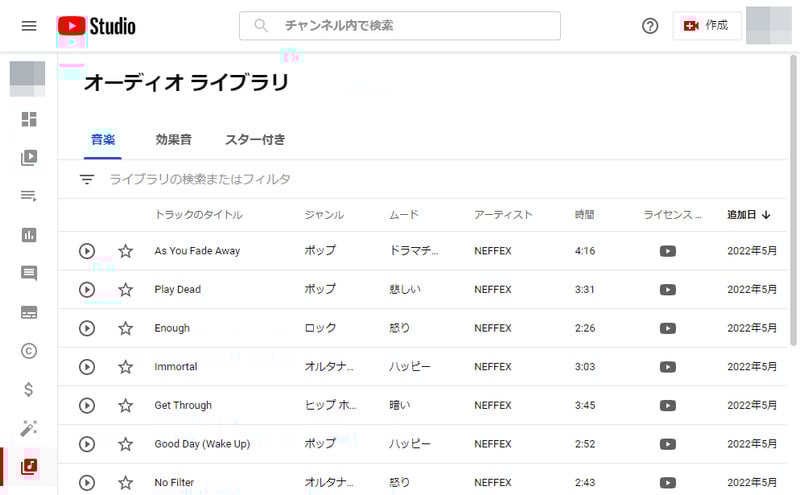
Task: Star the track Enough
Action: click(x=126, y=328)
